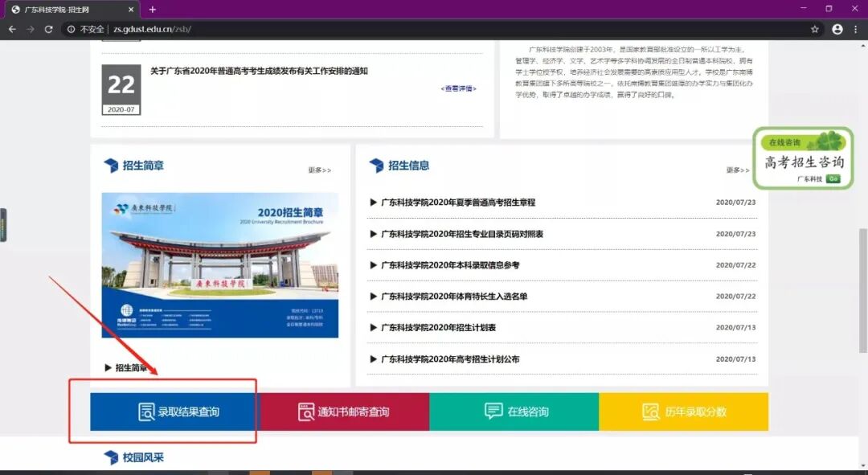This screenshot has width=868, height=475.
Task: Click triangle bullet beside 招生专业目录页码对照表
Action: point(373,234)
